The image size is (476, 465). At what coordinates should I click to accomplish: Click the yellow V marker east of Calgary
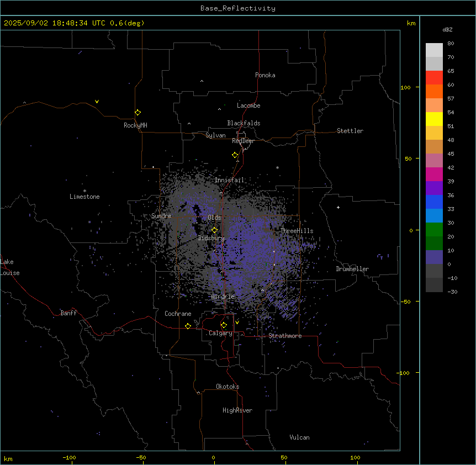point(237,323)
